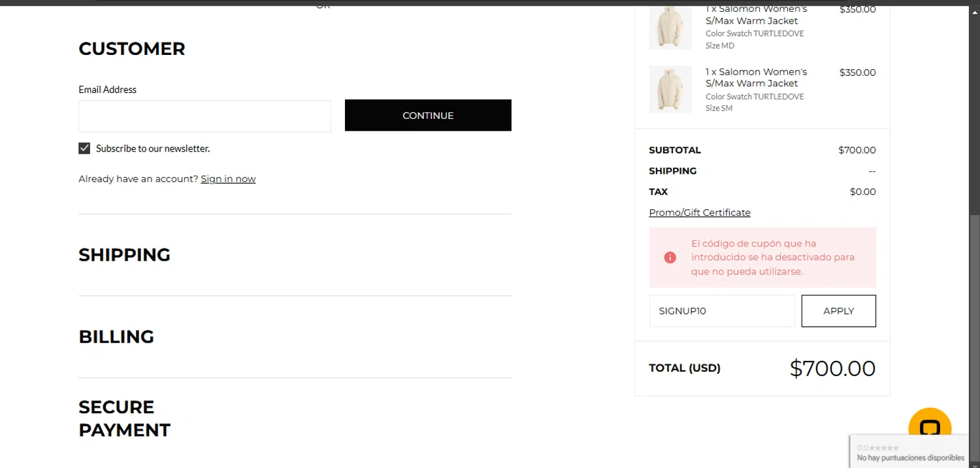Screen dimensions: 980x468
Task: Click the deactivated coupon error message
Action: tap(772, 258)
